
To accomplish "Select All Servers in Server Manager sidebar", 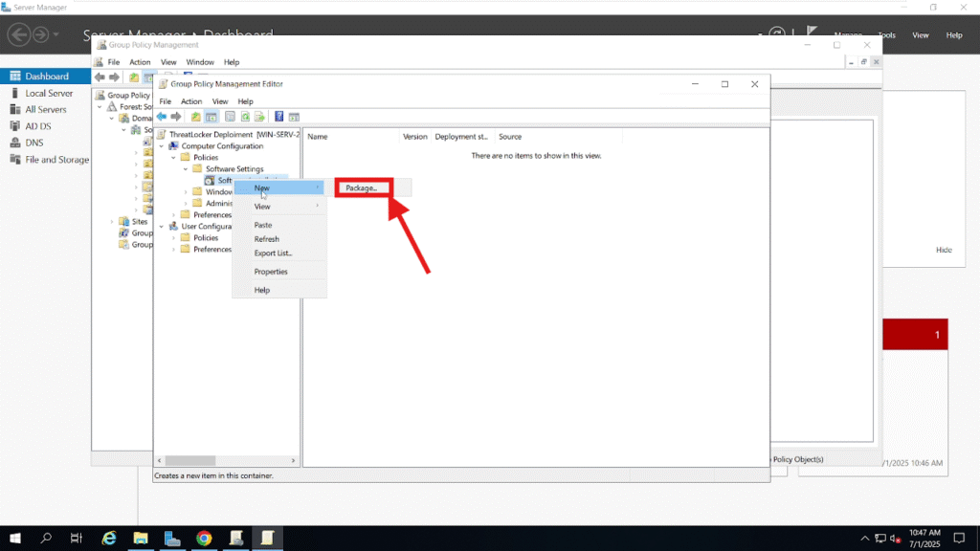I will coord(45,109).
